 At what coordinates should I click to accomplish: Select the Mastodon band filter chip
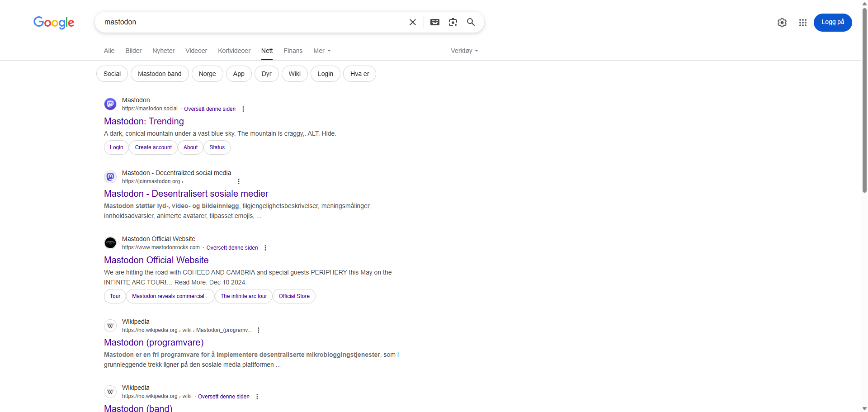160,74
